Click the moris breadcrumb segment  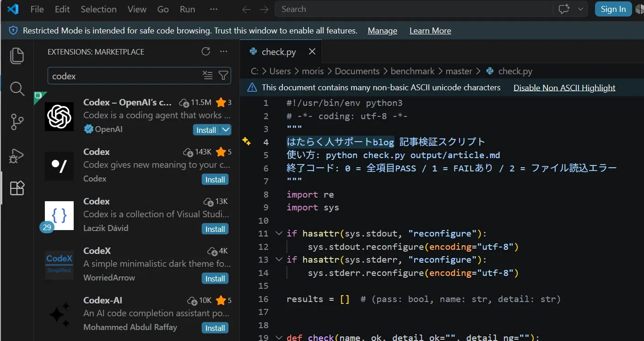point(313,71)
